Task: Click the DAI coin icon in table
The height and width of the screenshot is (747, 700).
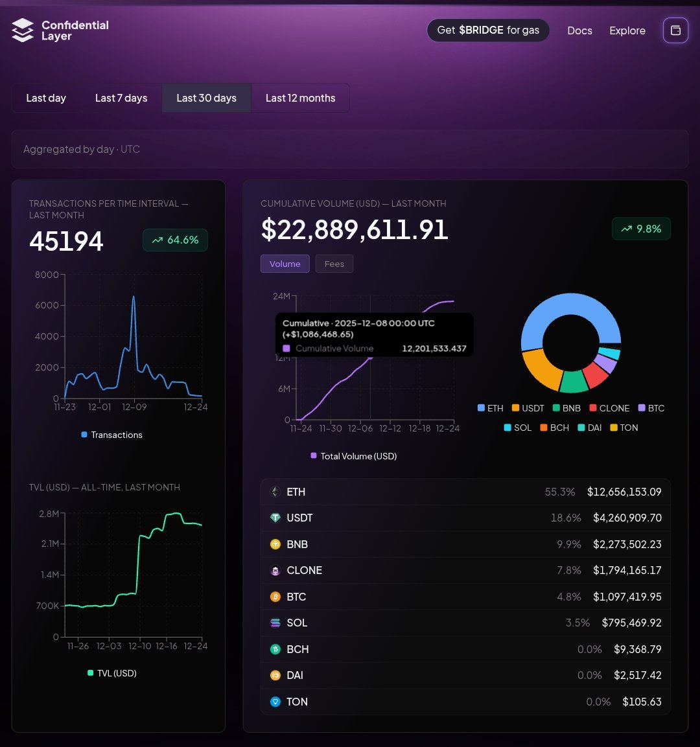Action: [x=275, y=675]
